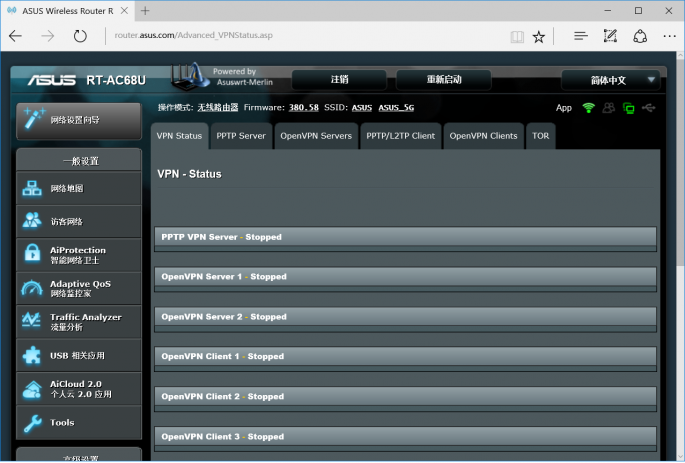This screenshot has width=685, height=463.
Task: Click the green WiFi status icon
Action: (x=588, y=108)
